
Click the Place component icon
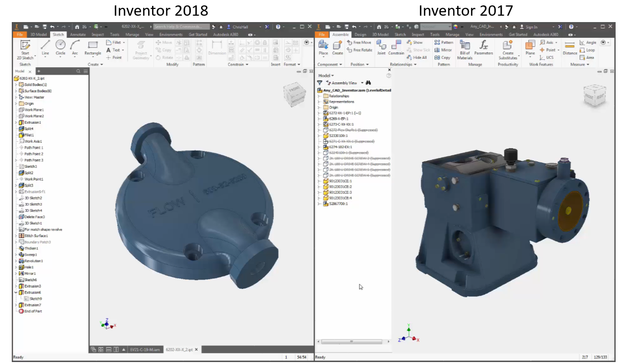(x=323, y=47)
